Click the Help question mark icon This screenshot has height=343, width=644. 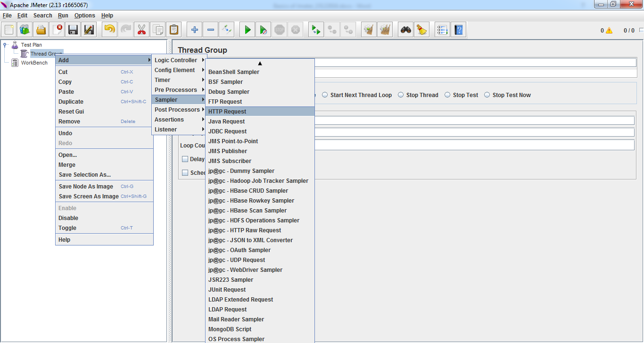pos(458,30)
